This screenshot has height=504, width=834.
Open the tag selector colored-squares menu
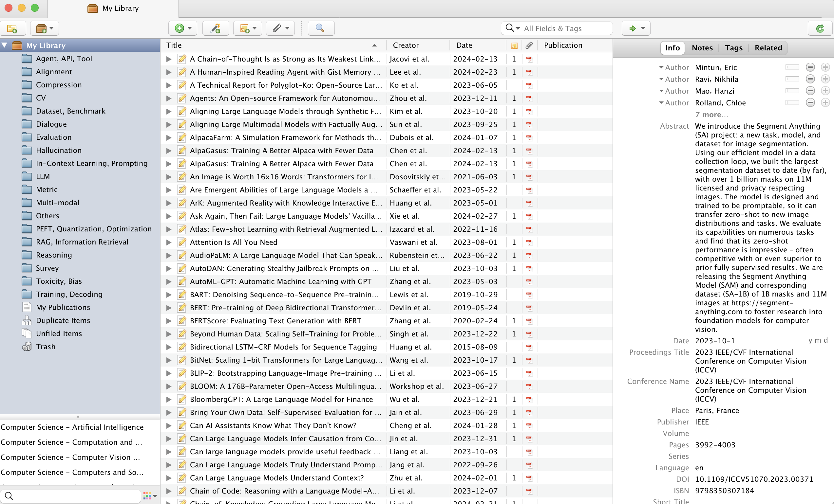click(150, 496)
